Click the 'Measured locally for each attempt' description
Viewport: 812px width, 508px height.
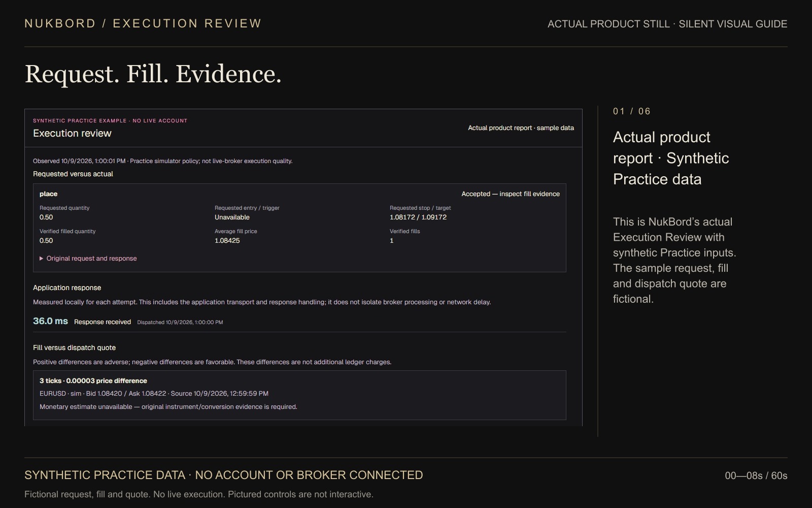point(262,302)
